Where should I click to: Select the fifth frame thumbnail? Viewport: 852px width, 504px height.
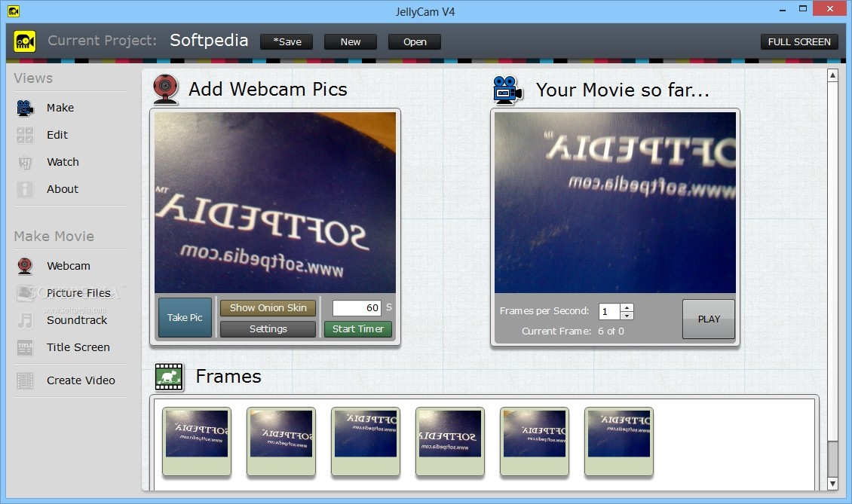pos(535,442)
